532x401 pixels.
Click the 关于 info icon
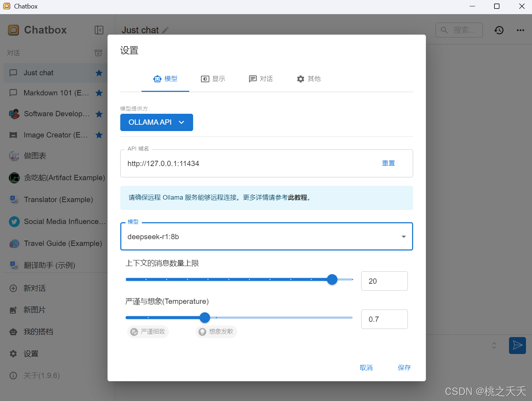pos(13,376)
